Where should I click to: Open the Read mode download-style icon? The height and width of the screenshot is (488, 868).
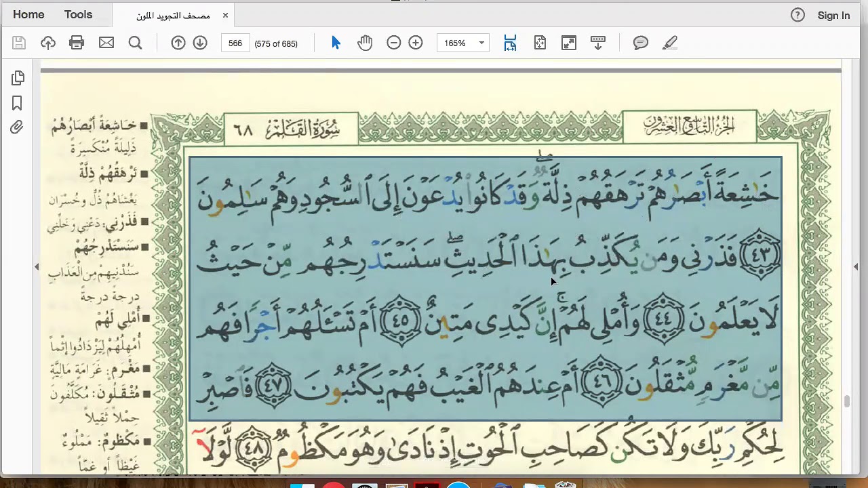click(x=598, y=43)
